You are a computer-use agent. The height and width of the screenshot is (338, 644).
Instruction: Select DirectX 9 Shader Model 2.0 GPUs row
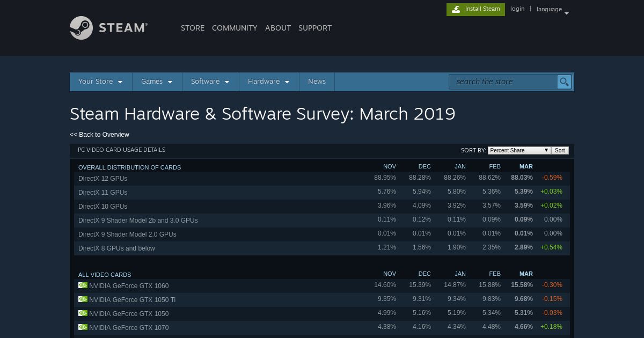click(322, 234)
